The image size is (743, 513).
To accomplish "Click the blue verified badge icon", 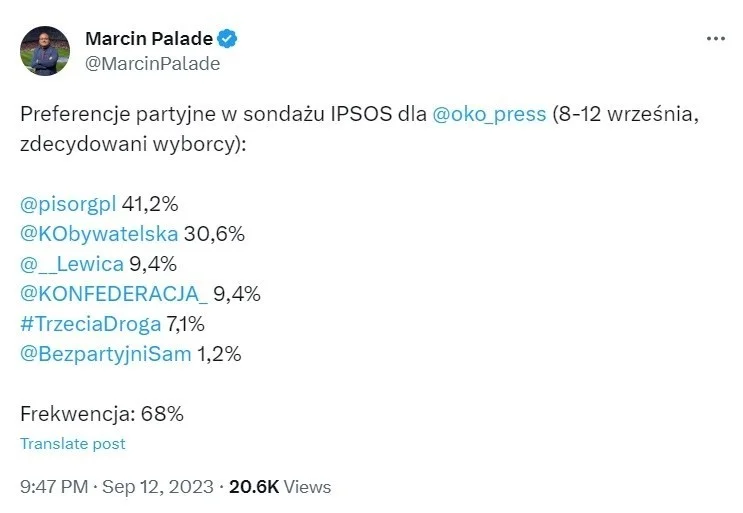I will (x=227, y=39).
